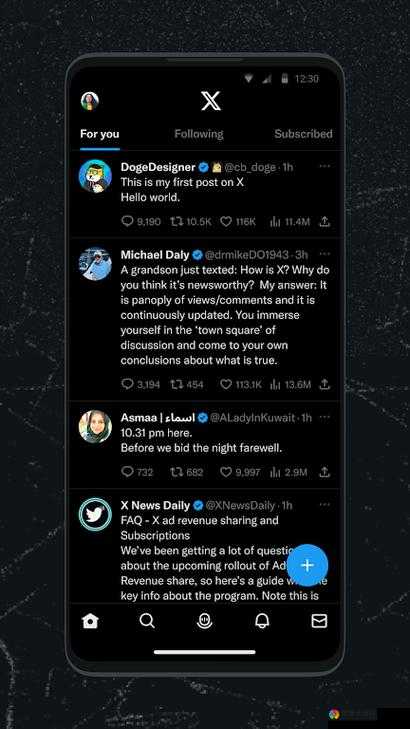Image resolution: width=410 pixels, height=729 pixels.
Task: Repost Michael Daly's post
Action: pos(176,384)
